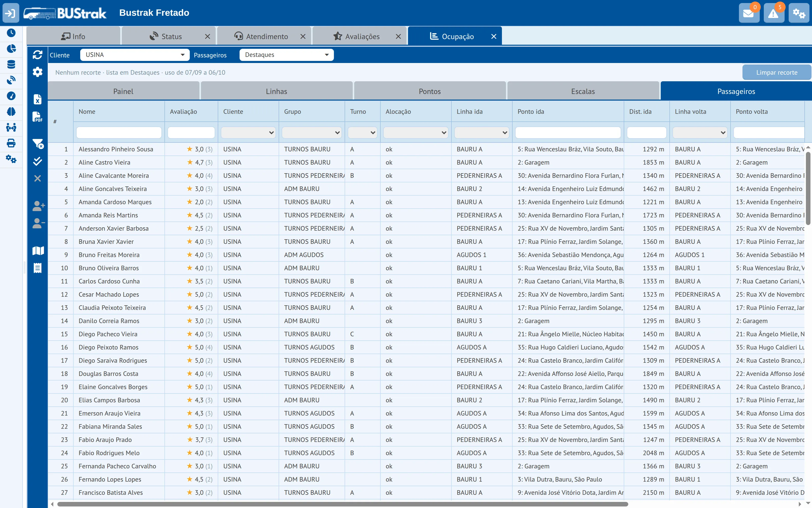Click the add person icon
The height and width of the screenshot is (508, 812).
click(x=38, y=206)
